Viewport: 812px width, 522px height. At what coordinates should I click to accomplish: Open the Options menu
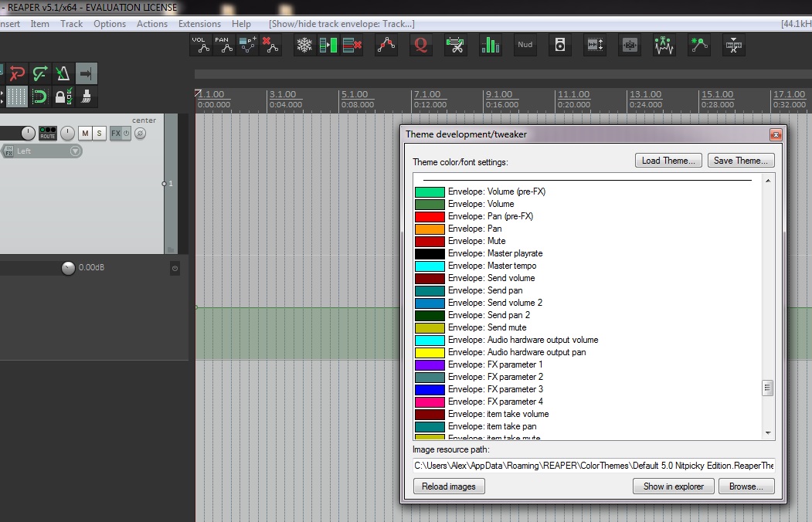110,24
